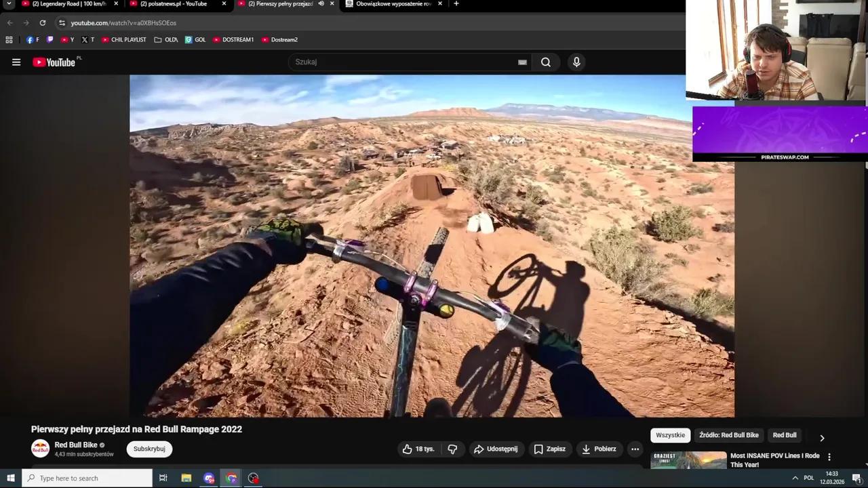Show hidden system tray icons
Screen dimensions: 868x488
click(x=795, y=478)
